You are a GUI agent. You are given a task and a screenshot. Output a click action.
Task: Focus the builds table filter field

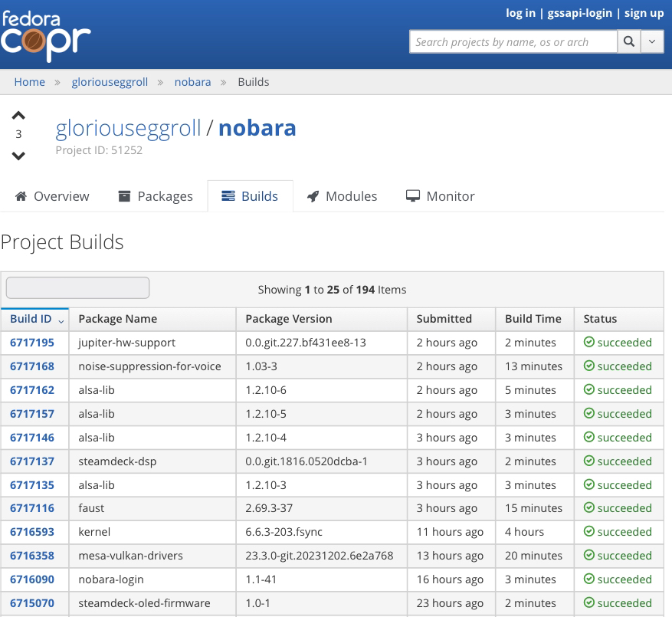tap(77, 287)
